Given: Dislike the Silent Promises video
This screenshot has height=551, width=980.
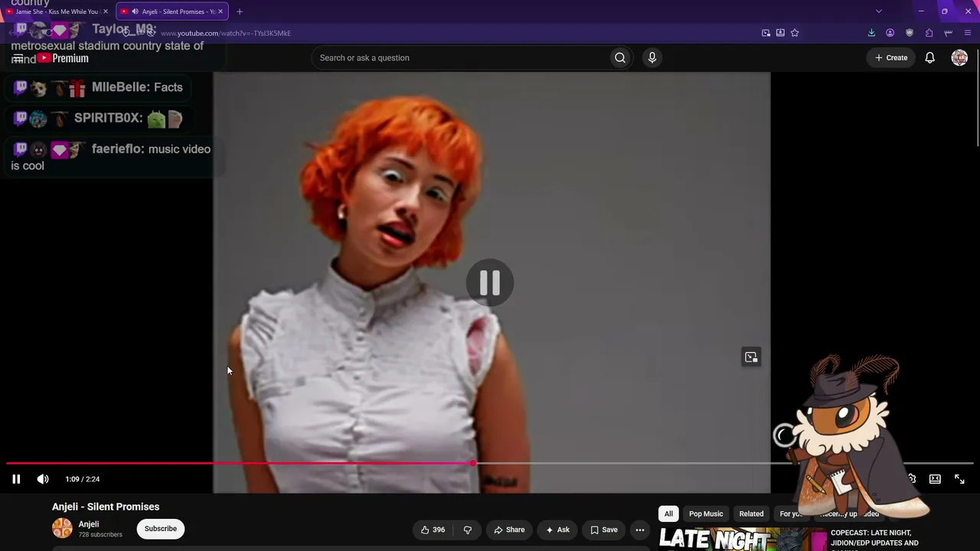Looking at the screenshot, I should click(x=467, y=530).
